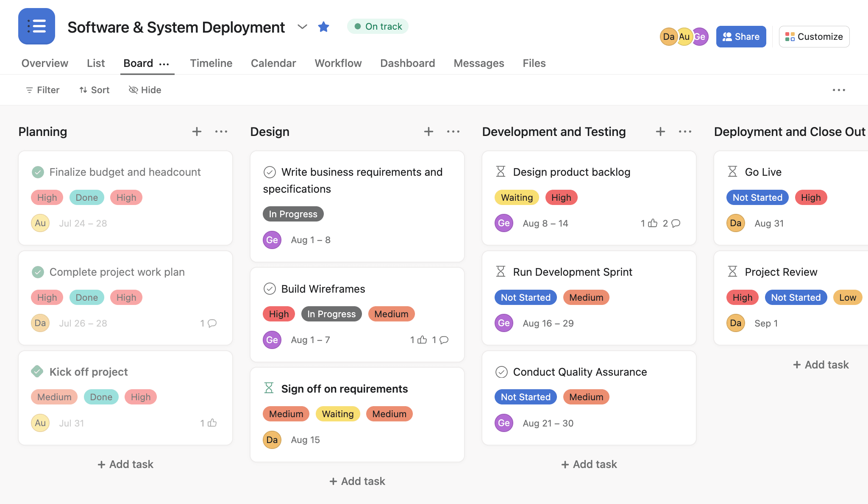Click the hourglass icon on Go Live task
This screenshot has height=504, width=868.
tap(733, 171)
